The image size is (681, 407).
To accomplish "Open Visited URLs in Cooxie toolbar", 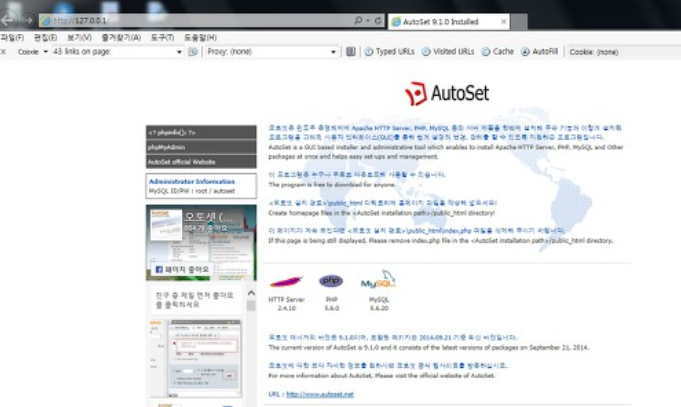I will point(448,52).
